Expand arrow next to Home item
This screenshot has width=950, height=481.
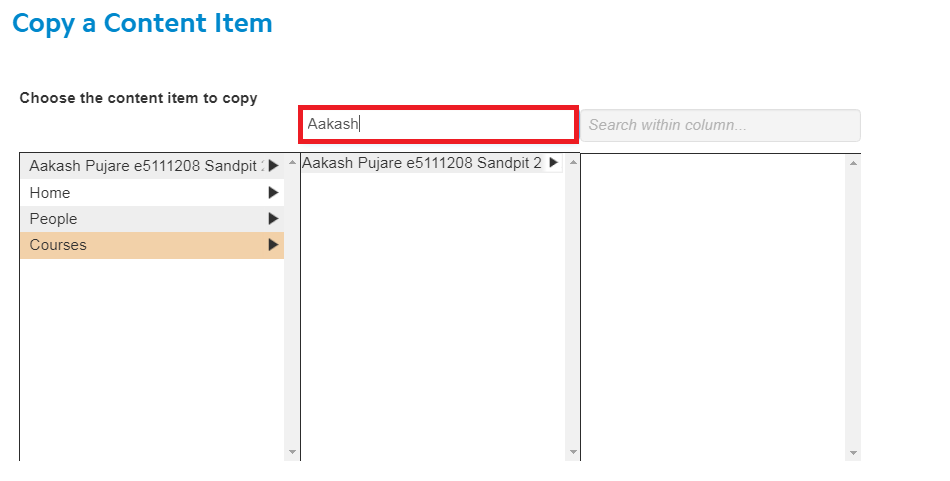click(273, 193)
